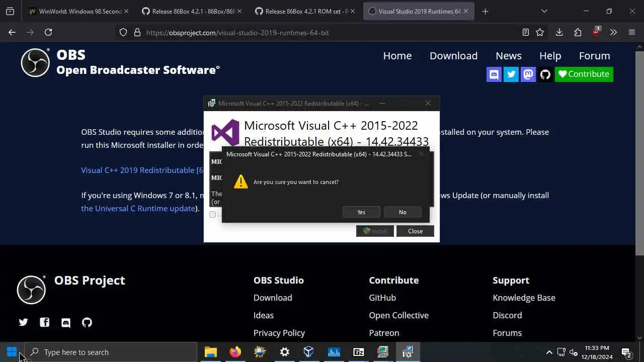
Task: Expand the list all tabs dropdown
Action: click(x=544, y=11)
